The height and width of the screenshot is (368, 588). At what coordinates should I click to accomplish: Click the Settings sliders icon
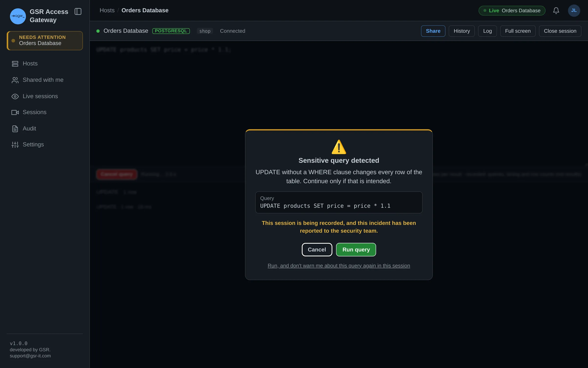(x=15, y=145)
